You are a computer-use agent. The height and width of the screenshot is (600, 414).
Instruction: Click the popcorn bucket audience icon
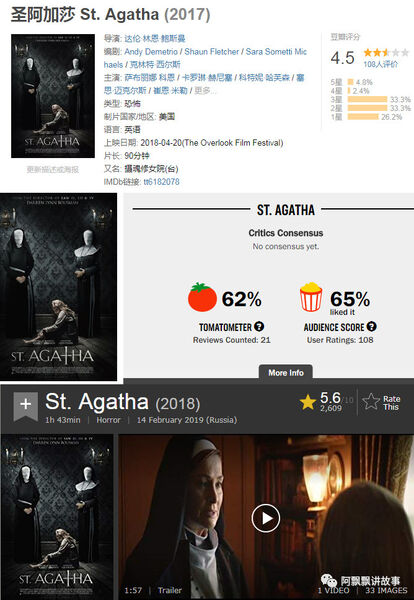[311, 297]
